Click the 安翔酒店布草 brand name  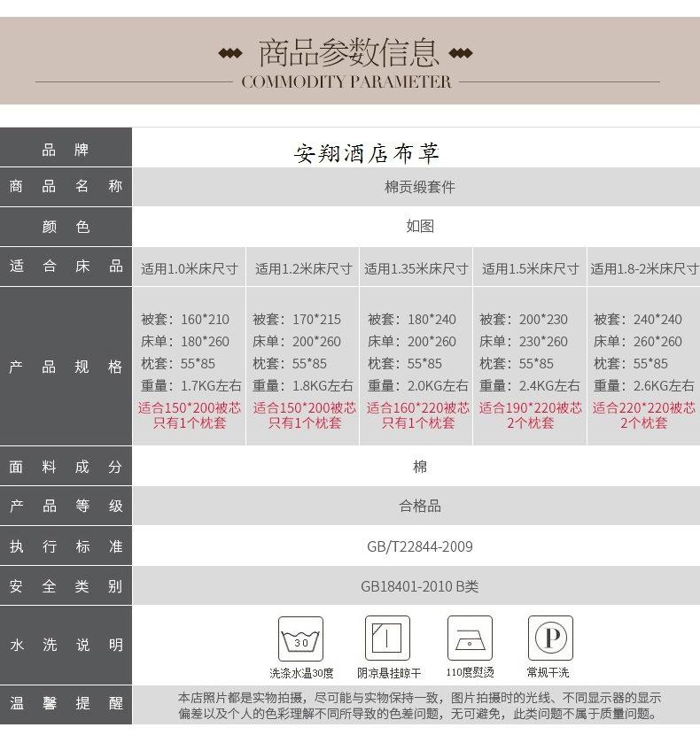point(367,153)
